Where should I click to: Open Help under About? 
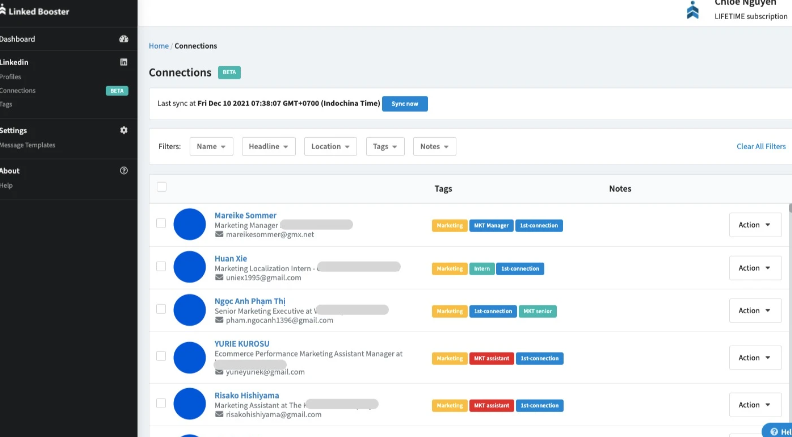pyautogui.click(x=6, y=185)
